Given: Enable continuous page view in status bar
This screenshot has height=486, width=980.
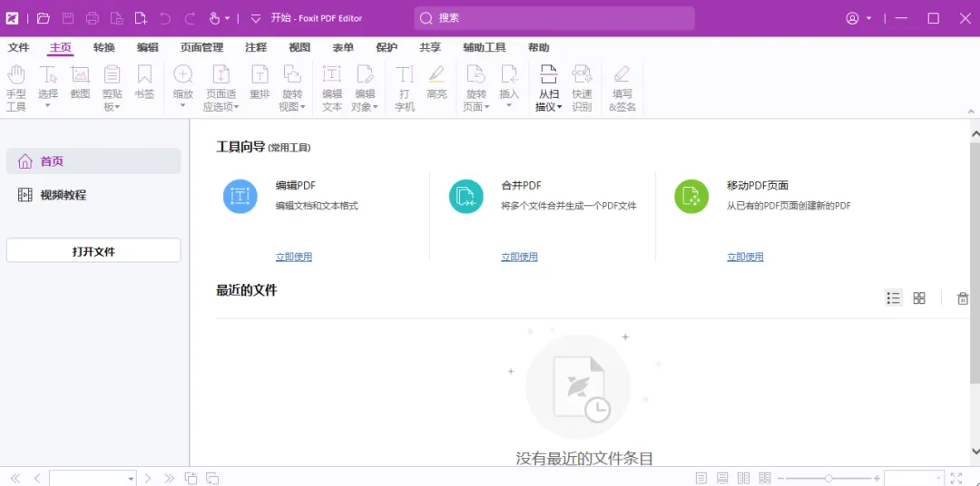Looking at the screenshot, I should coord(722,479).
